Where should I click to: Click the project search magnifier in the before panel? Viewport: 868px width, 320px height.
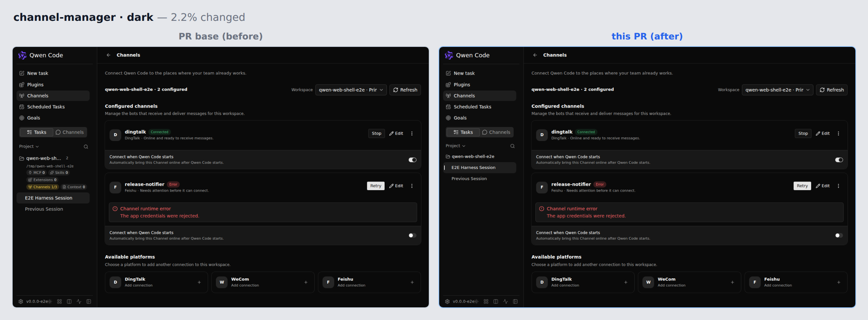click(x=86, y=147)
